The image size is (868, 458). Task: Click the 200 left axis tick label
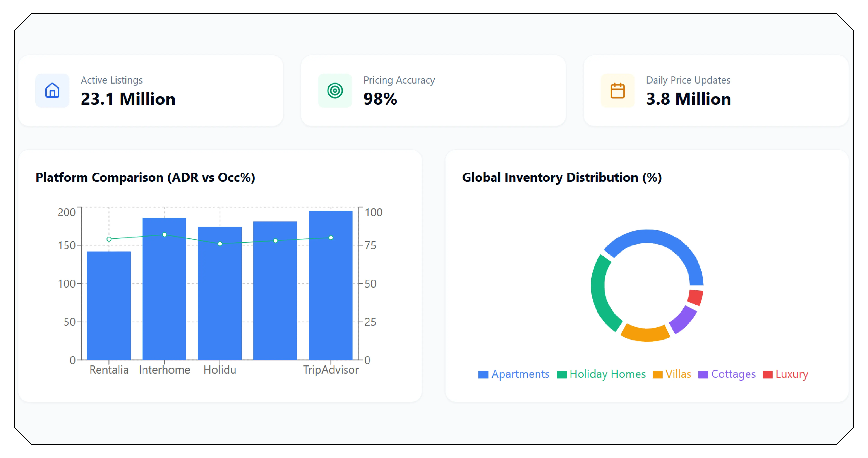point(66,213)
